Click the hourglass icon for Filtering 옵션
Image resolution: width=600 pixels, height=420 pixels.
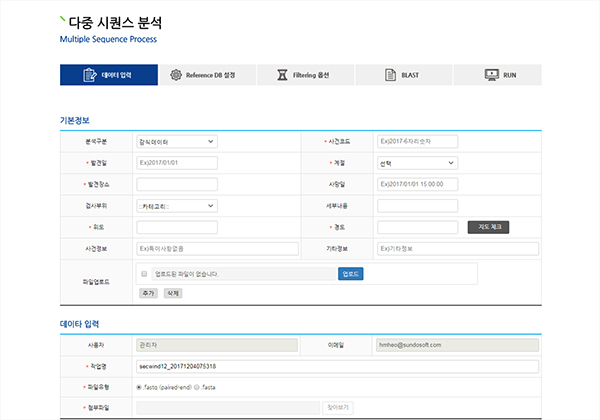click(283, 75)
